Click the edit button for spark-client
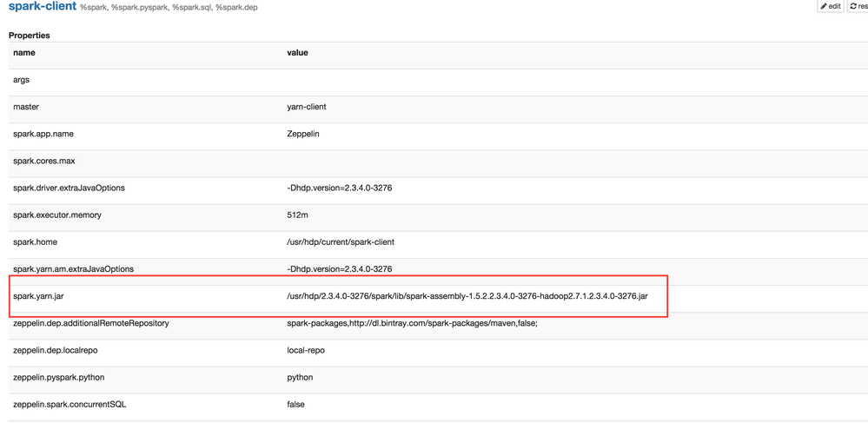Viewport: 868px width, 423px height. 831,6
